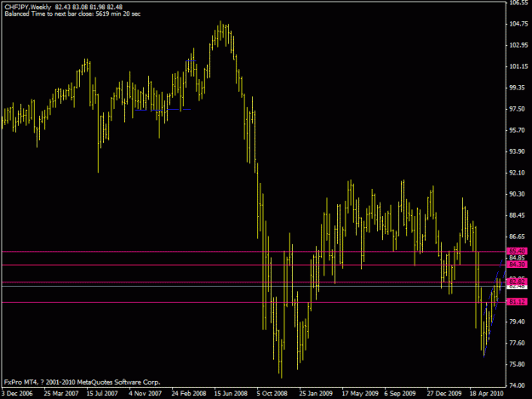This screenshot has width=532, height=399.
Task: Click the 6 Sep 2009 date label
Action: (x=400, y=393)
